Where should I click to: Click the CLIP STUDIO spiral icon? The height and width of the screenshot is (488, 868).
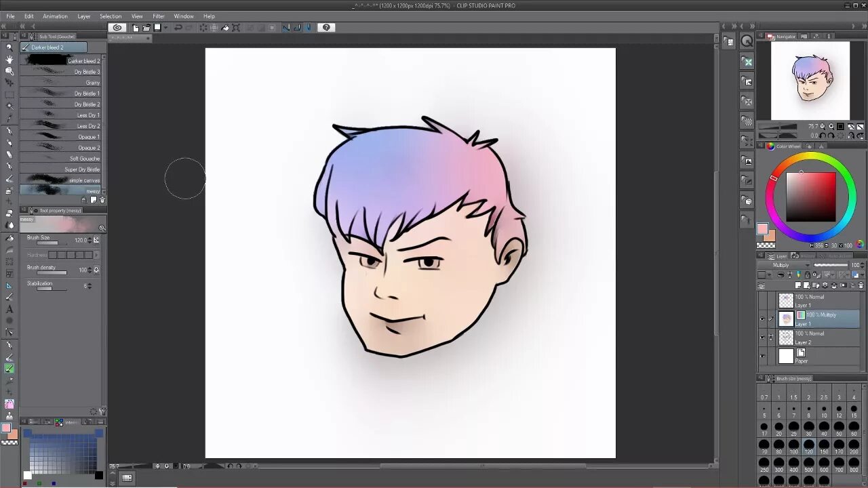click(117, 28)
